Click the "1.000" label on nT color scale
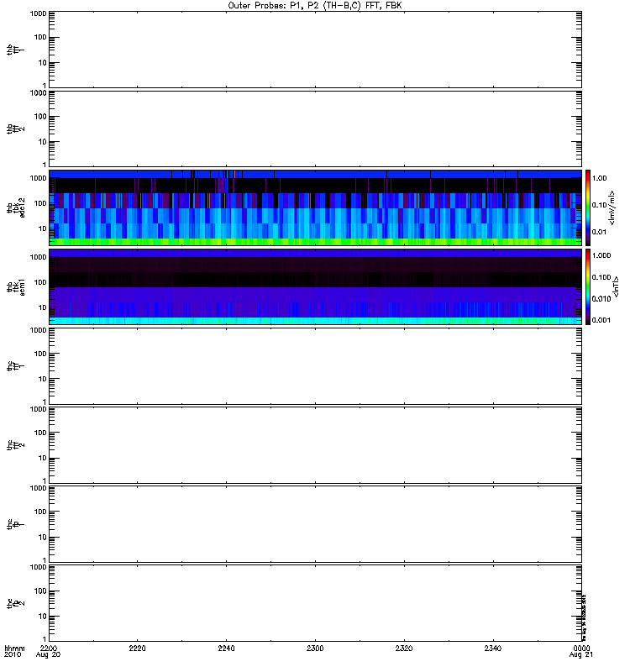The image size is (630, 672). [601, 255]
